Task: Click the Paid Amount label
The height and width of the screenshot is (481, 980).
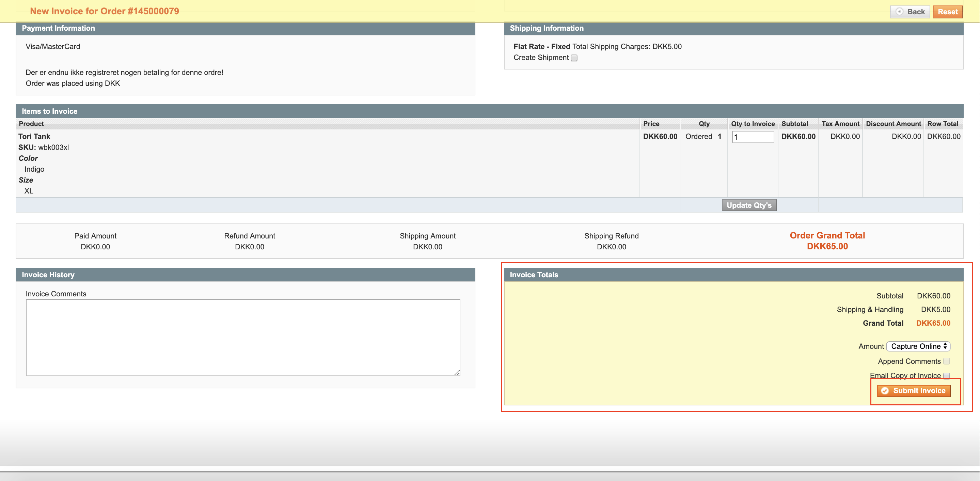Action: (95, 236)
